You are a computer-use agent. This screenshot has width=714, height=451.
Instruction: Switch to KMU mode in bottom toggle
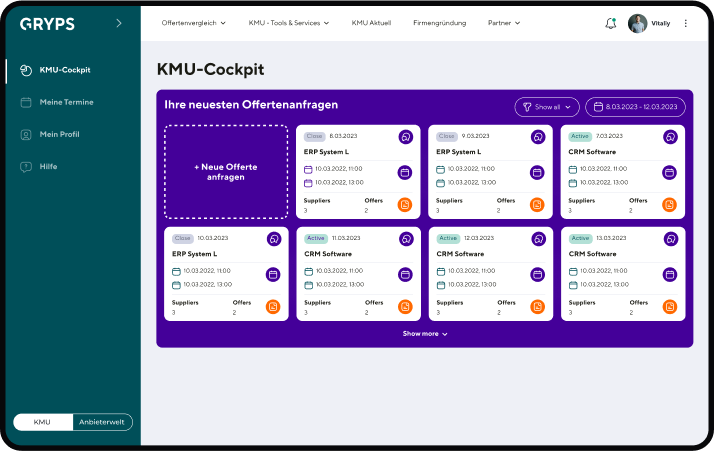43,422
